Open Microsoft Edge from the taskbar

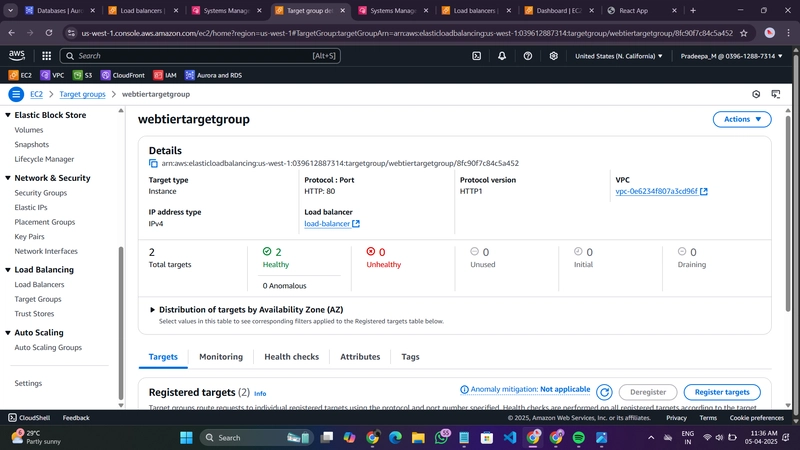395,438
